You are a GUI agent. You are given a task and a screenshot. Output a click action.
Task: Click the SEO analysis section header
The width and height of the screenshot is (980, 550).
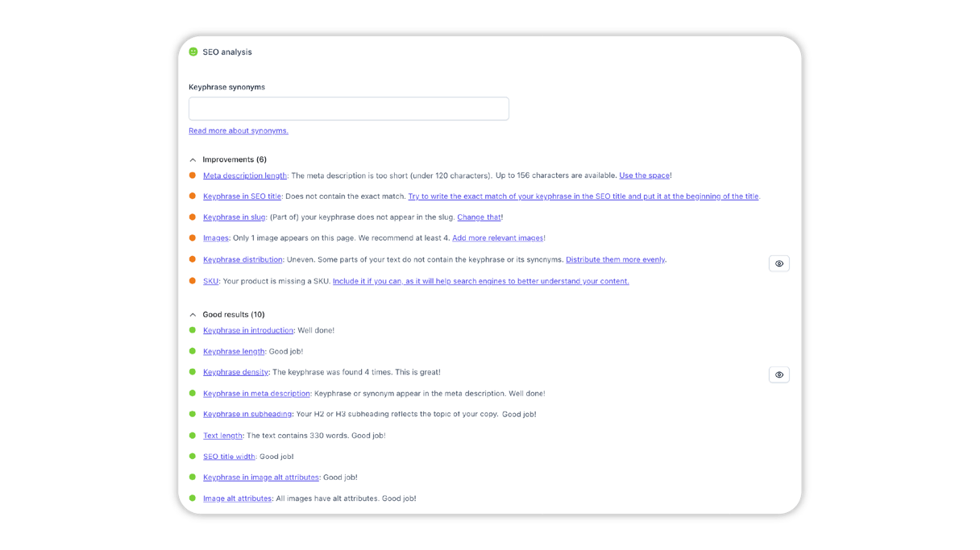[x=226, y=52]
